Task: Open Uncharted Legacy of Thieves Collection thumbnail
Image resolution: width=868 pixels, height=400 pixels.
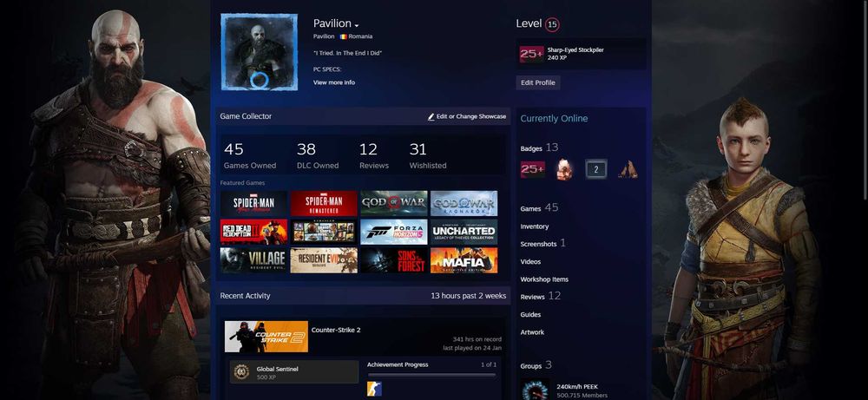Action: coord(464,232)
